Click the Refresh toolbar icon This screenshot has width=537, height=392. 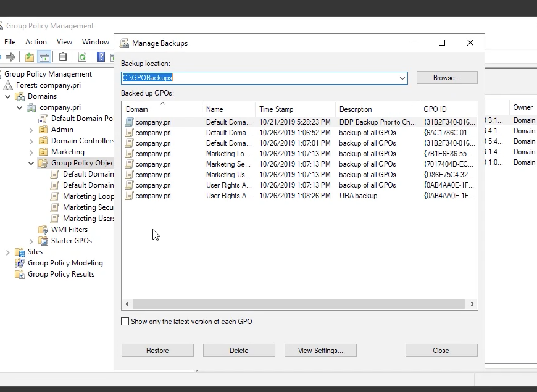click(x=82, y=57)
